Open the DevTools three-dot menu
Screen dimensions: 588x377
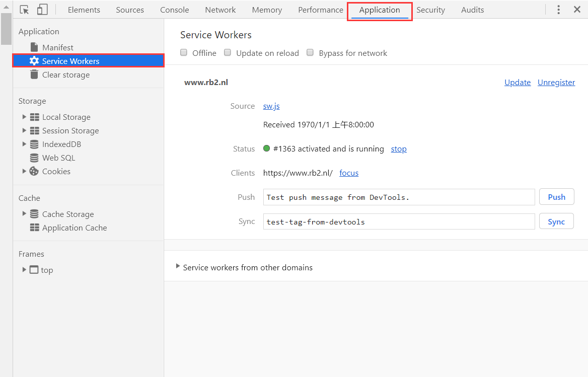coord(558,10)
